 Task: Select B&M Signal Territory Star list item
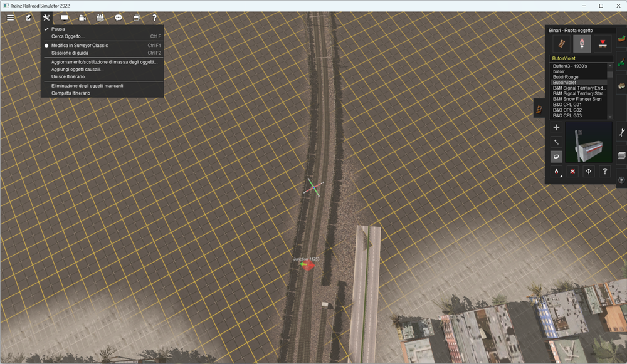(579, 93)
